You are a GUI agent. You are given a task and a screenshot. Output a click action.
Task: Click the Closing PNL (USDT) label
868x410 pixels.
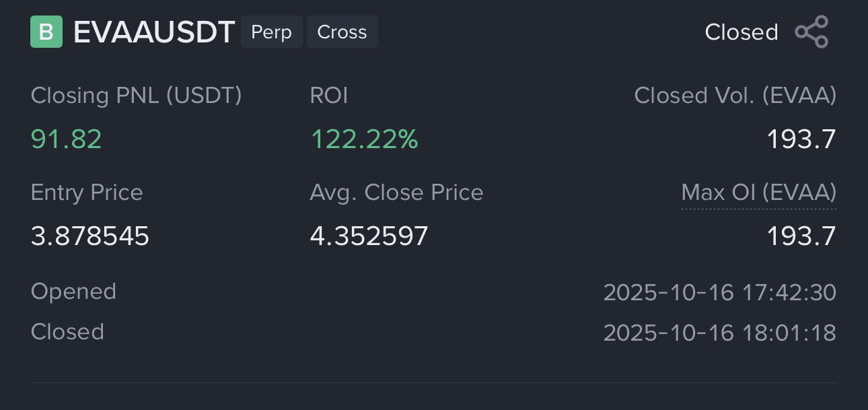[x=136, y=96]
